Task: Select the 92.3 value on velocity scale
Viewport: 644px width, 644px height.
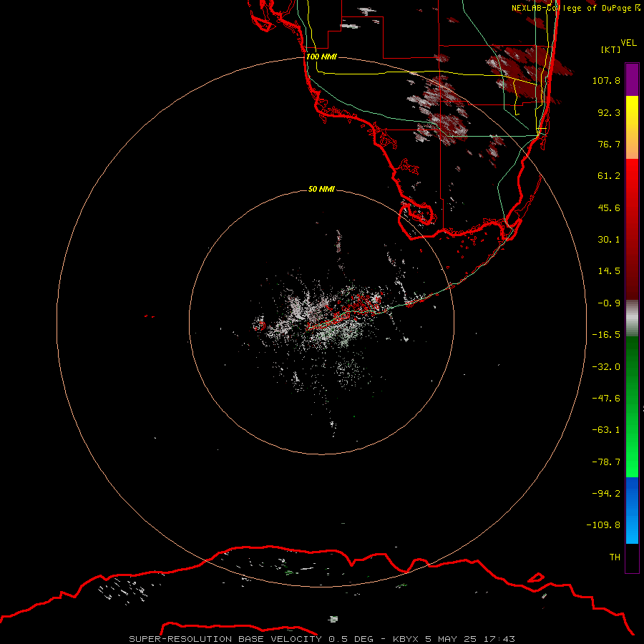Action: pyautogui.click(x=609, y=112)
